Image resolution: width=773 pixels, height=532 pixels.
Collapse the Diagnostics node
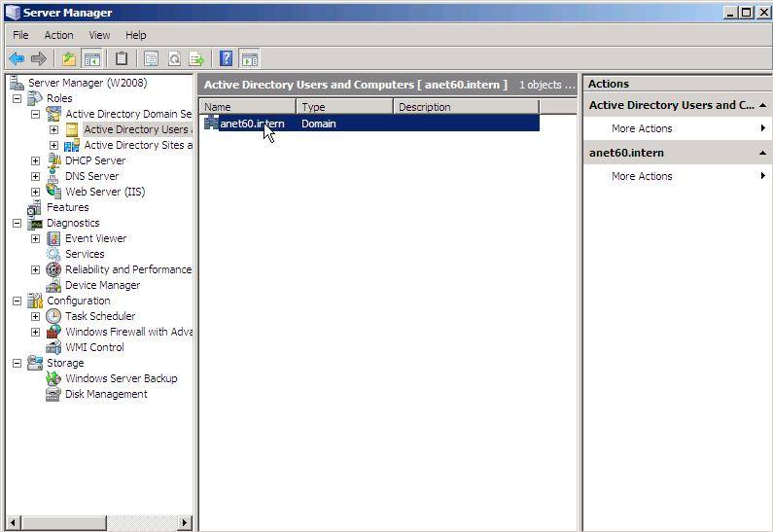tap(18, 224)
